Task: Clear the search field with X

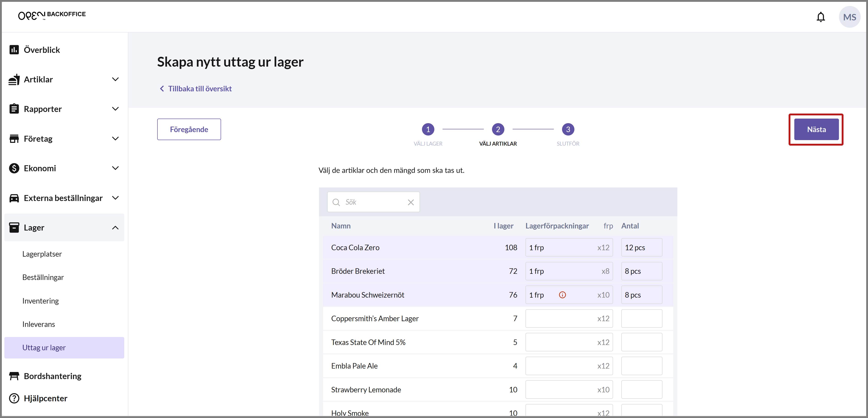Action: (x=411, y=202)
